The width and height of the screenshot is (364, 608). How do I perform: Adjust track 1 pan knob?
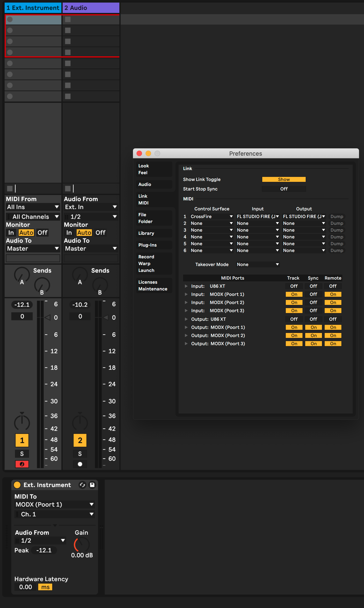pos(22,422)
